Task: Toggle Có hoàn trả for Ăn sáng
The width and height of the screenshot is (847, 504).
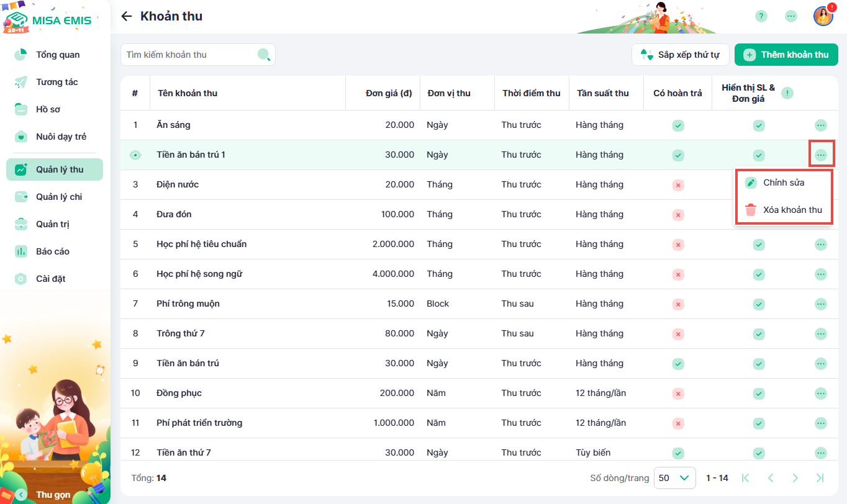Action: point(678,125)
